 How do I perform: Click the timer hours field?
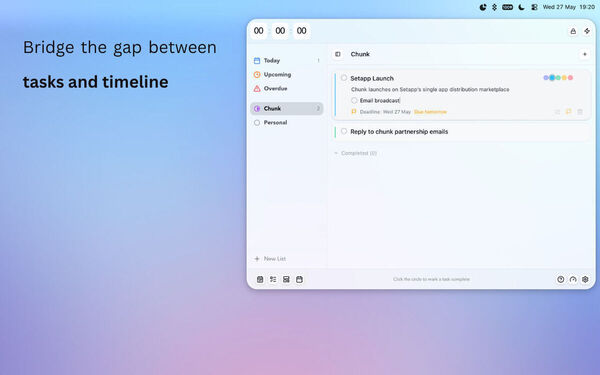click(x=259, y=31)
